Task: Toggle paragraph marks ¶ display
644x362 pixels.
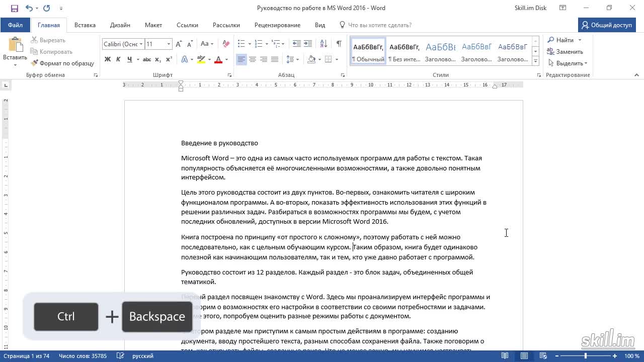Action: (x=339, y=44)
